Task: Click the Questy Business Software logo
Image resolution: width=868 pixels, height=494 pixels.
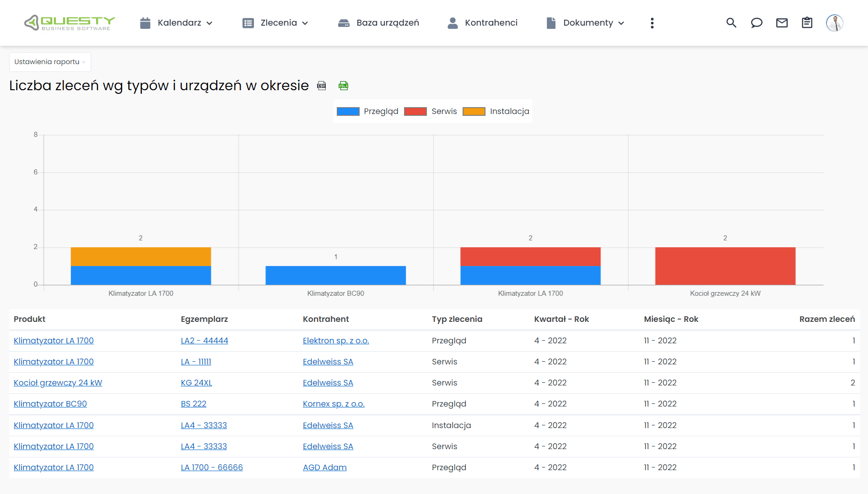Action: tap(70, 23)
